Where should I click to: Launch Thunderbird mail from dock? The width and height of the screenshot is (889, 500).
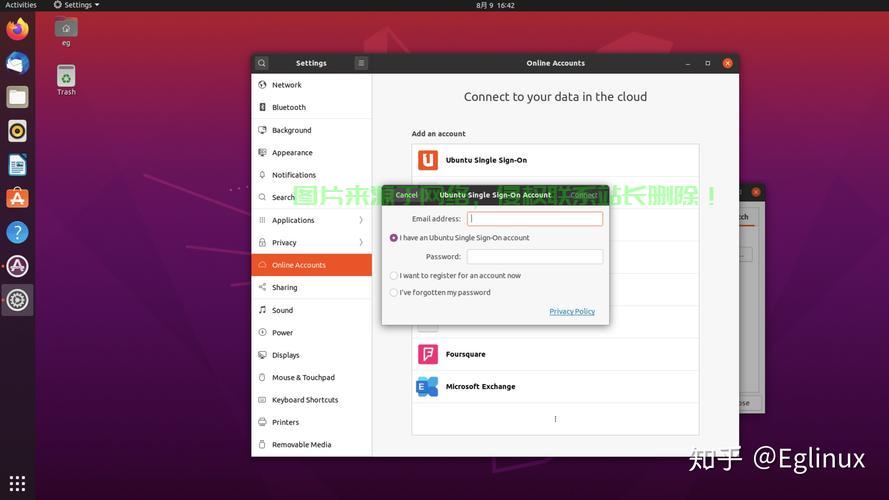point(17,63)
